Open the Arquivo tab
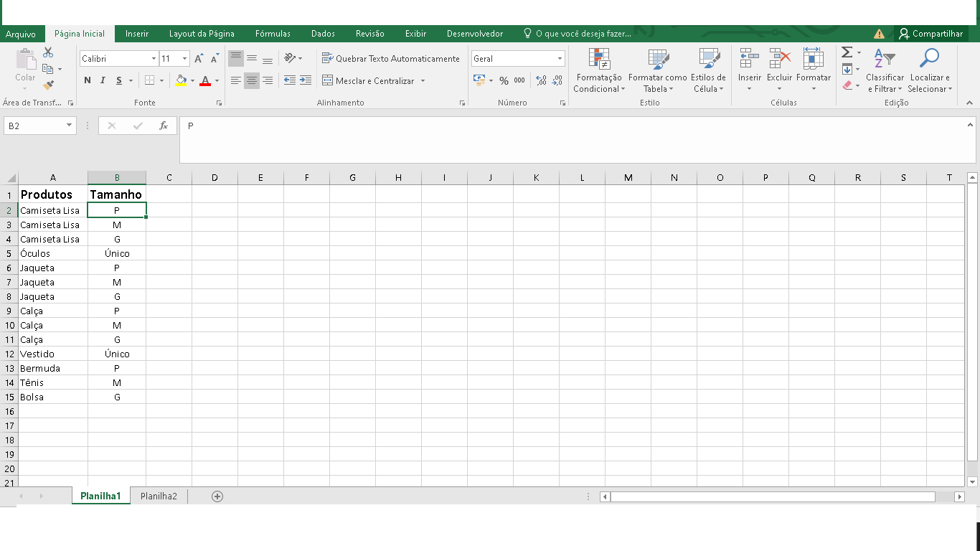980x551 pixels. [x=21, y=34]
